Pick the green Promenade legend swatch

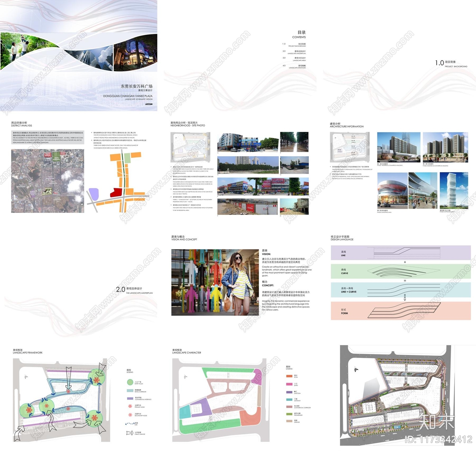pos(289,414)
